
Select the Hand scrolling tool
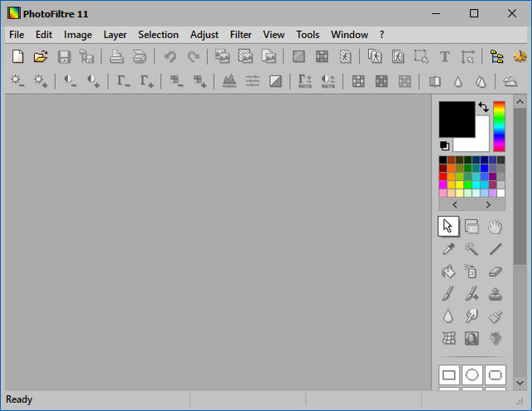point(495,226)
